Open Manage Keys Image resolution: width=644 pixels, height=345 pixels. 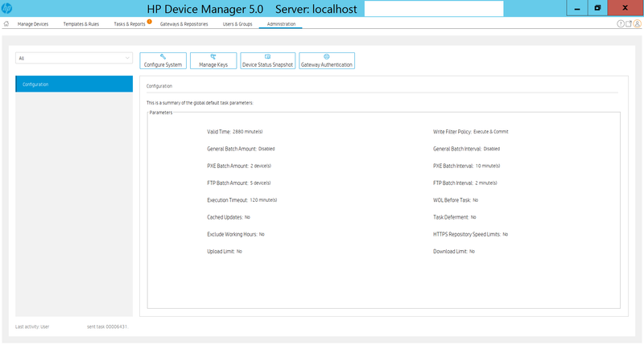(x=213, y=60)
